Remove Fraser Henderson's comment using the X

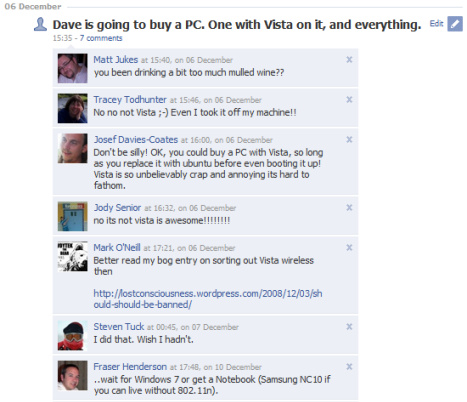pos(349,367)
